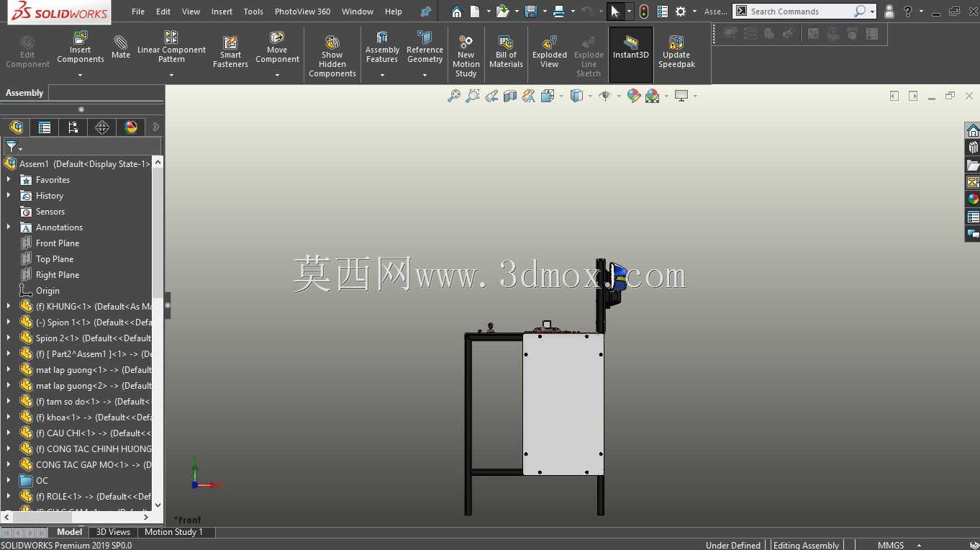Open the PhotoView 360 menu
Image resolution: width=980 pixels, height=550 pixels.
click(302, 12)
